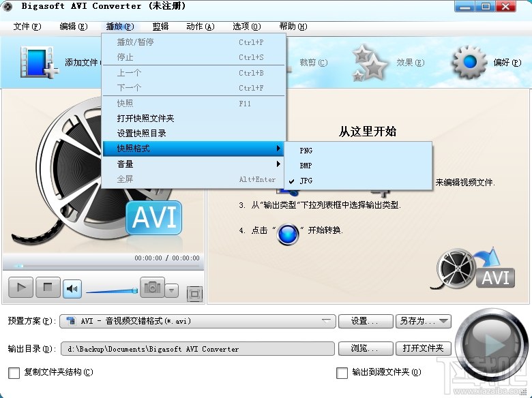Click the stop button in the player
Viewport: 532px width, 398px height.
[48, 288]
